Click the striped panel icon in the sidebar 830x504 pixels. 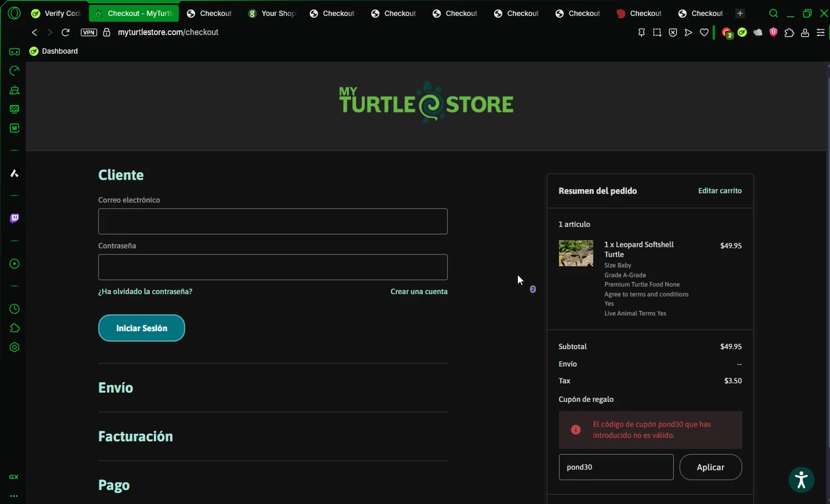click(x=14, y=109)
